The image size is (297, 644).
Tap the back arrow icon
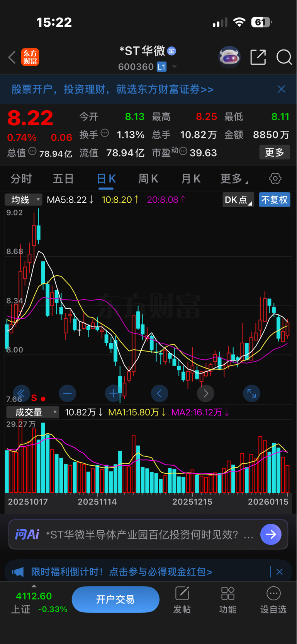coord(12,57)
